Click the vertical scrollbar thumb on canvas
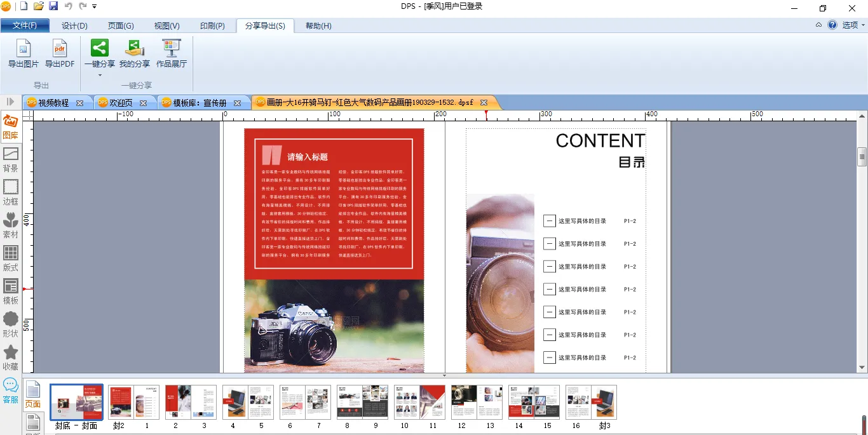 [x=862, y=156]
